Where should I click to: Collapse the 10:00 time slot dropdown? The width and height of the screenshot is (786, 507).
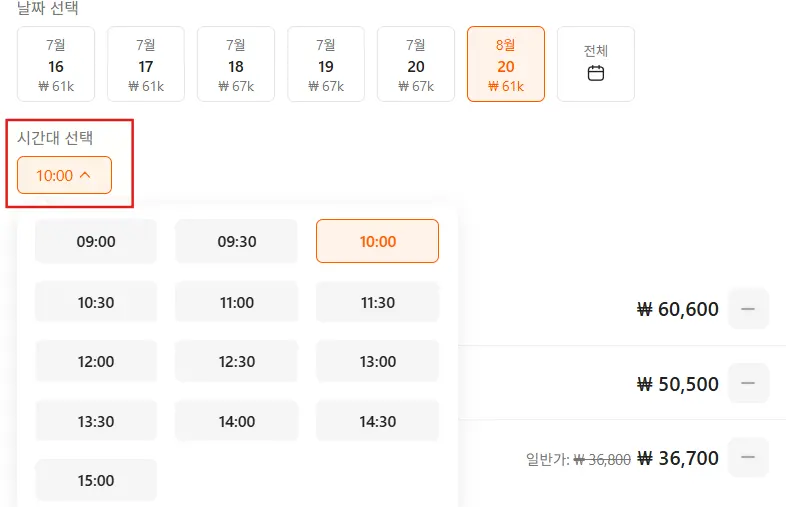tap(64, 175)
